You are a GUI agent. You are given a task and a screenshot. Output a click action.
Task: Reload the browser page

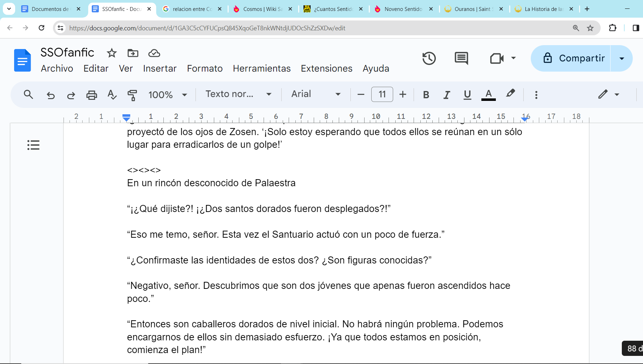pyautogui.click(x=41, y=28)
